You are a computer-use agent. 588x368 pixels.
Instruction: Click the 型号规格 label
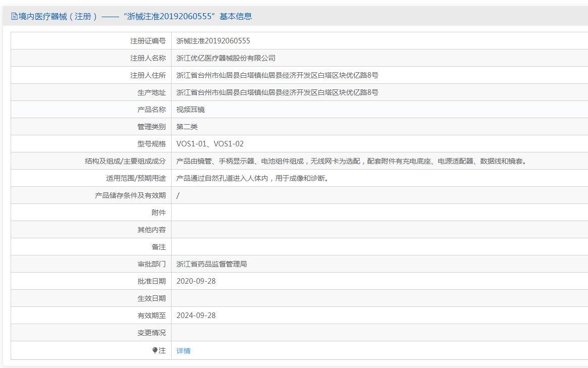click(x=151, y=144)
